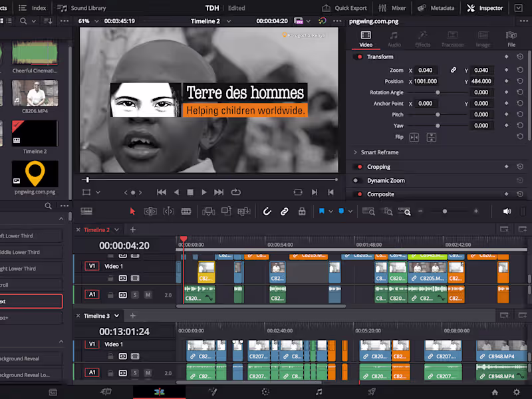Open the viewer zoom 61% dropdown

(x=88, y=21)
